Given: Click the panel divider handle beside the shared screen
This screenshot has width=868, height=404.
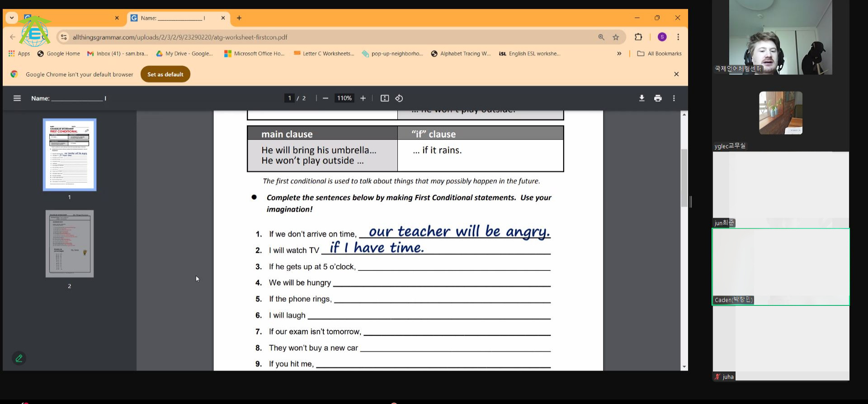Looking at the screenshot, I should pyautogui.click(x=691, y=202).
